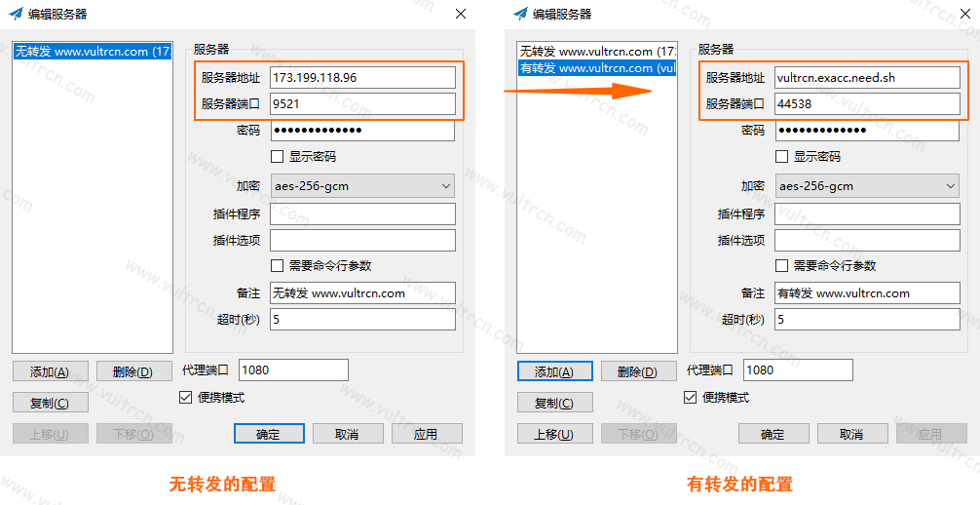Cancel with 取消 in right window

[x=851, y=434]
